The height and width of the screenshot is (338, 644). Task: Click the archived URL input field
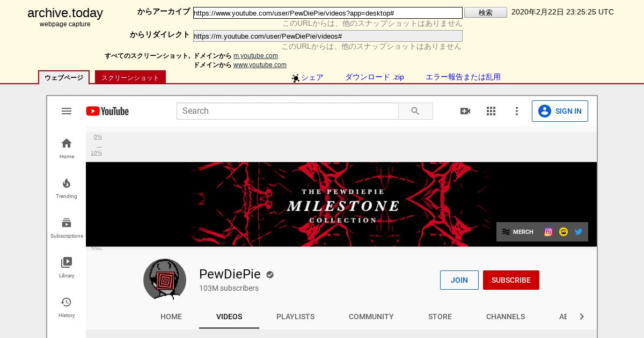[328, 13]
